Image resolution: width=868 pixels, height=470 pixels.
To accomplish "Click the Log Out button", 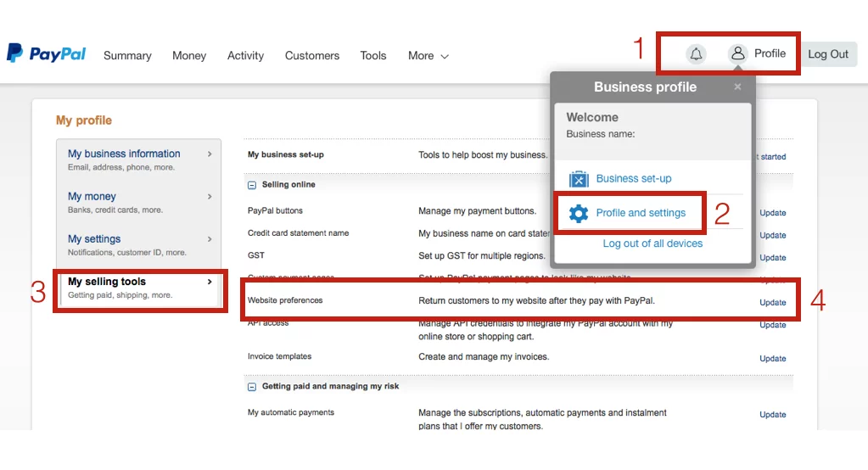I will [x=828, y=54].
